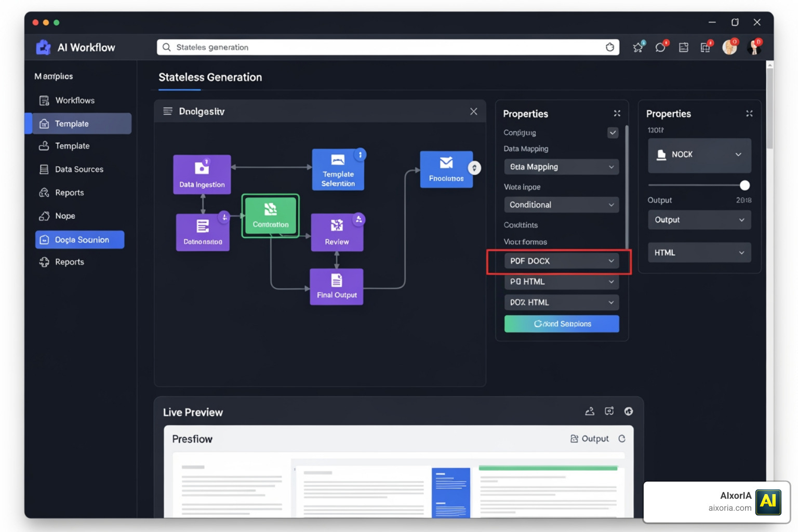Click the macOS yellow minimize dot
Screen dimensions: 798x532
pyautogui.click(x=46, y=22)
